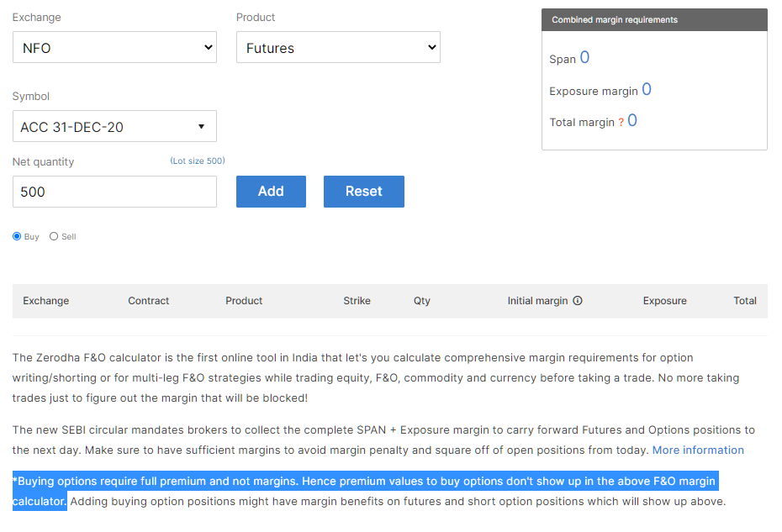The height and width of the screenshot is (532, 782).
Task: Open the Exchange dropdown showing NFO
Action: [x=114, y=47]
